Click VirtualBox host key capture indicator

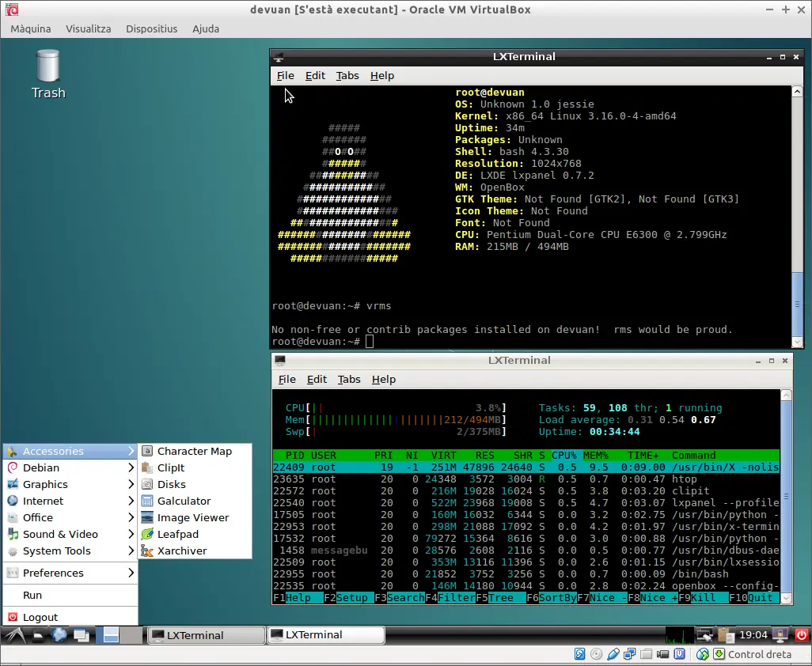click(719, 654)
